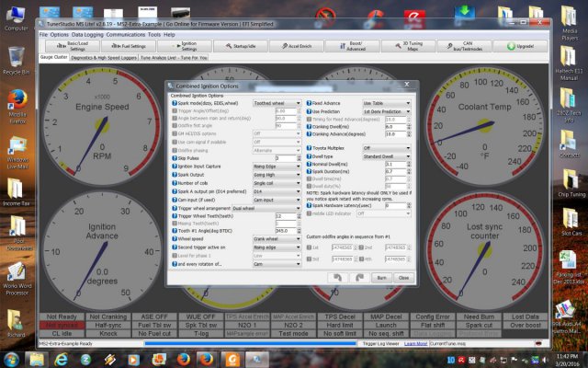The height and width of the screenshot is (368, 588).
Task: Click the Cranking Dwell value field
Action: (395, 126)
